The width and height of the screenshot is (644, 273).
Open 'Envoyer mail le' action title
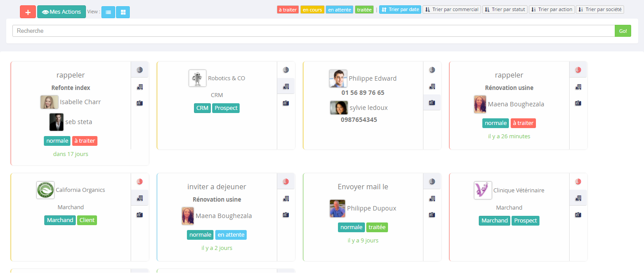(x=363, y=187)
